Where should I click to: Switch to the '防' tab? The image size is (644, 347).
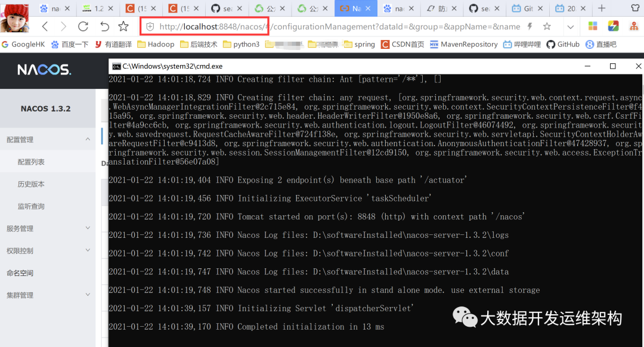click(x=441, y=8)
